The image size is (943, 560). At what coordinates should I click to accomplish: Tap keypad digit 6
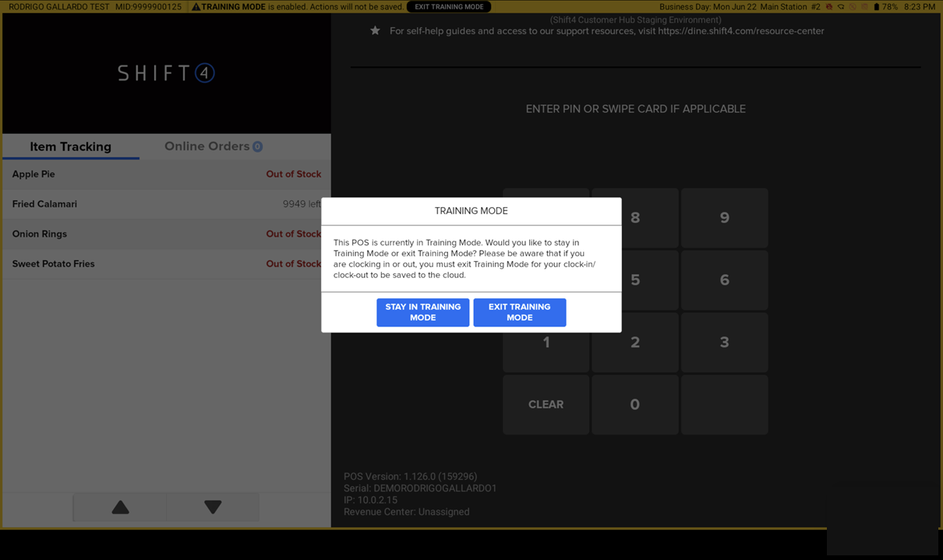pos(724,280)
